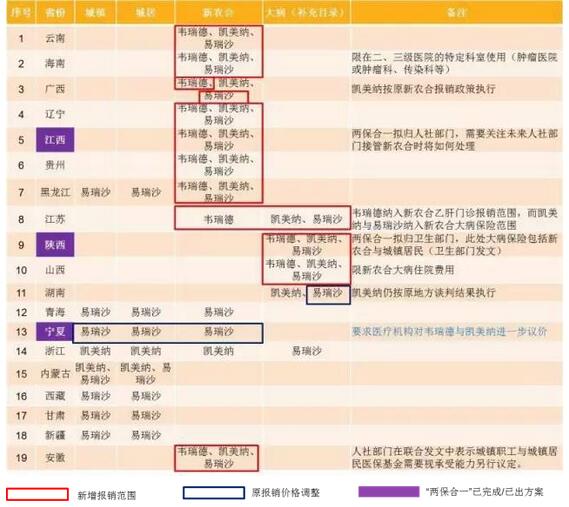Click the purple 宁夏 province cell

tap(55, 331)
